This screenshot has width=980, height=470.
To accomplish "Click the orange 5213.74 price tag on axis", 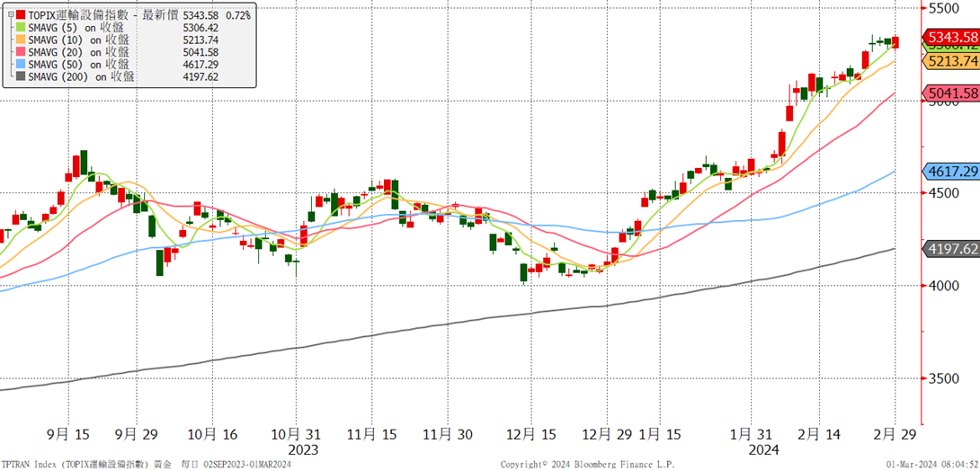I will coord(950,60).
